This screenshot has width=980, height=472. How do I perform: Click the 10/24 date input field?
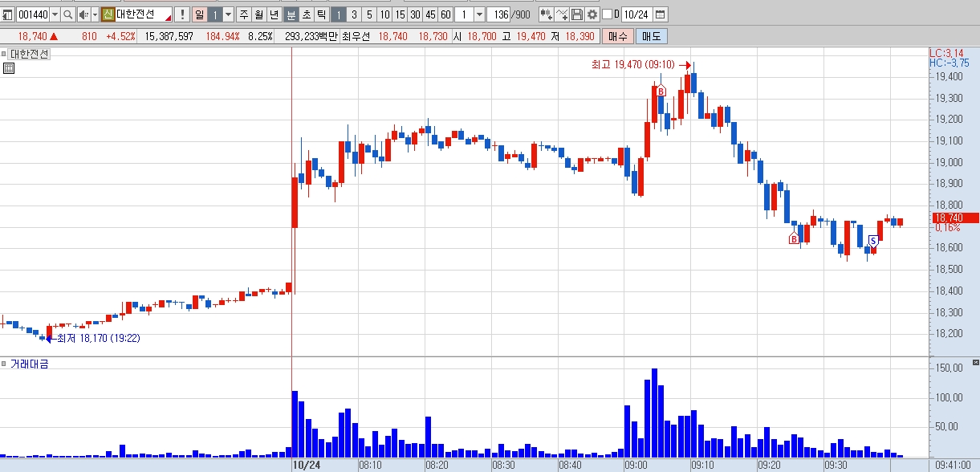(636, 14)
